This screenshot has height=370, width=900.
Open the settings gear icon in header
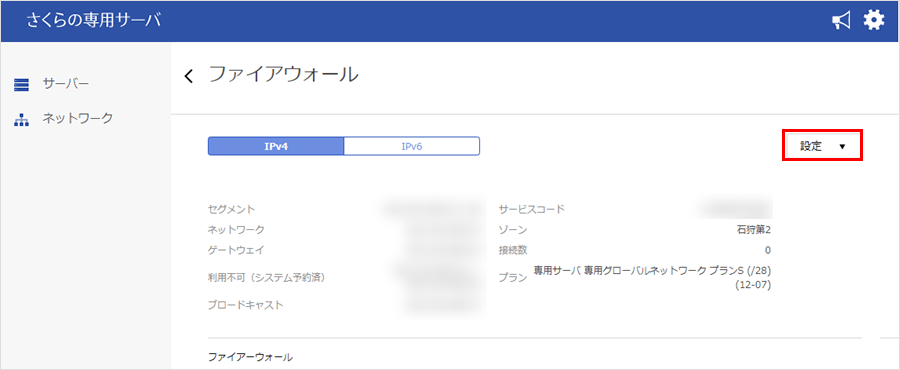(874, 21)
